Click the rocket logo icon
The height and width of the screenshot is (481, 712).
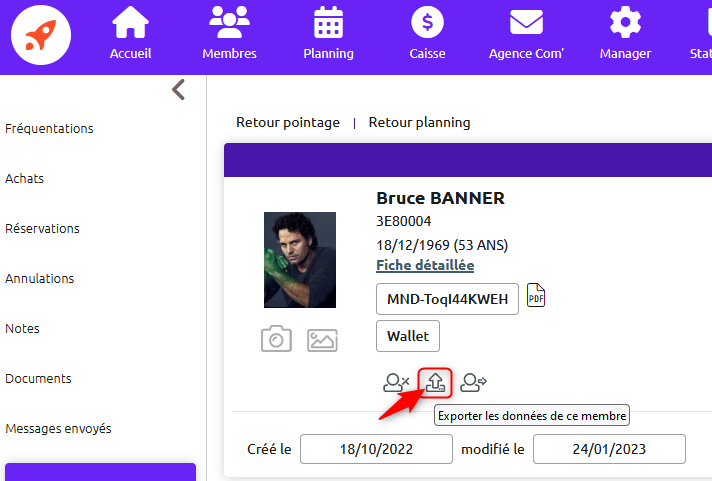41,35
